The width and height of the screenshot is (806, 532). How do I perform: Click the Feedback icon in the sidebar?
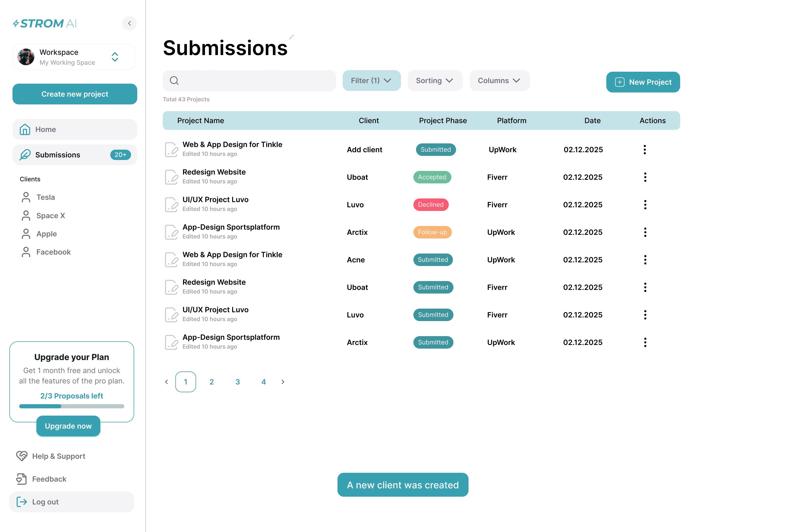coord(21,479)
